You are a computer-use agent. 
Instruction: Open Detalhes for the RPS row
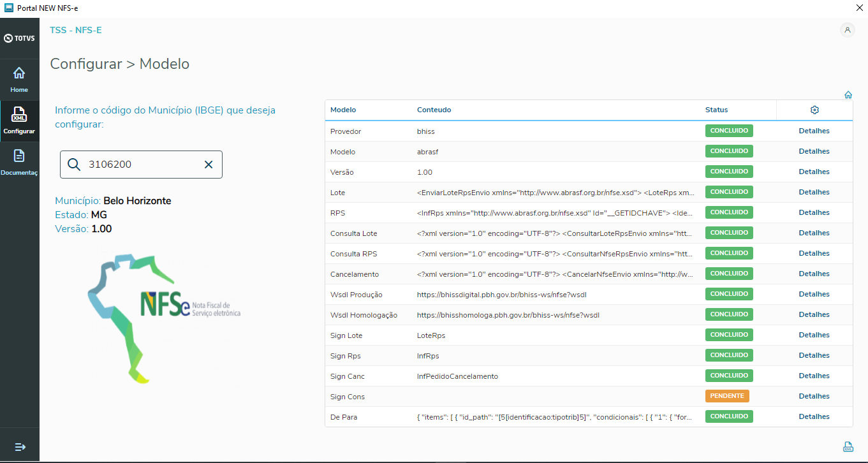click(814, 212)
